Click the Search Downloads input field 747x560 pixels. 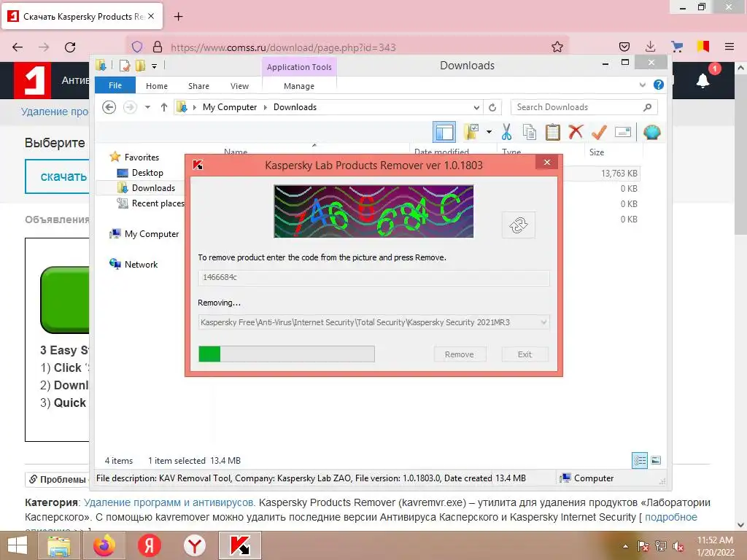point(584,107)
